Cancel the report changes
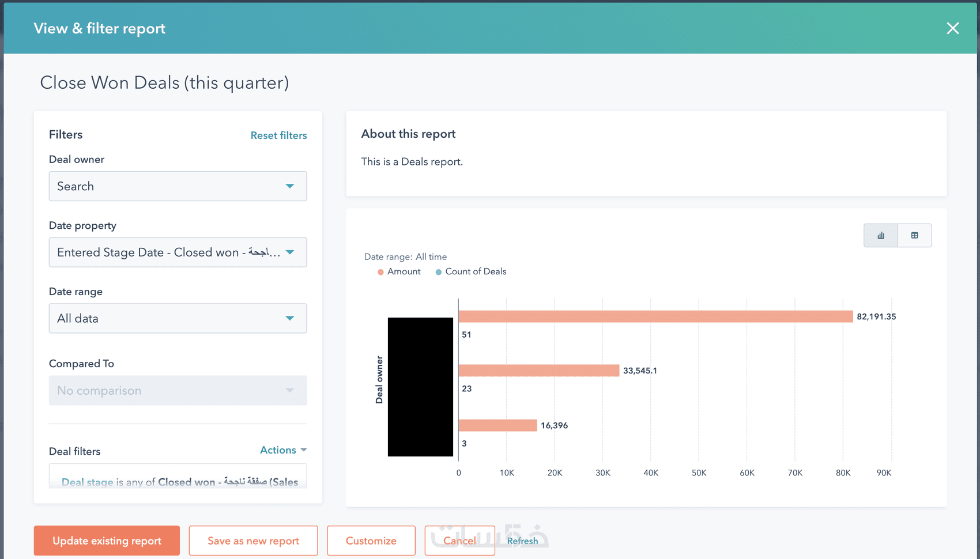 point(460,541)
